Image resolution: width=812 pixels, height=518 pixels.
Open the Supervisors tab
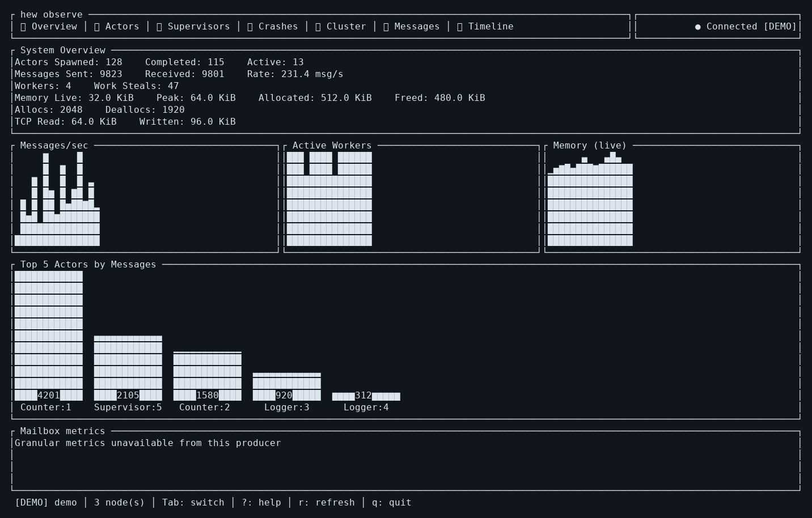point(193,27)
